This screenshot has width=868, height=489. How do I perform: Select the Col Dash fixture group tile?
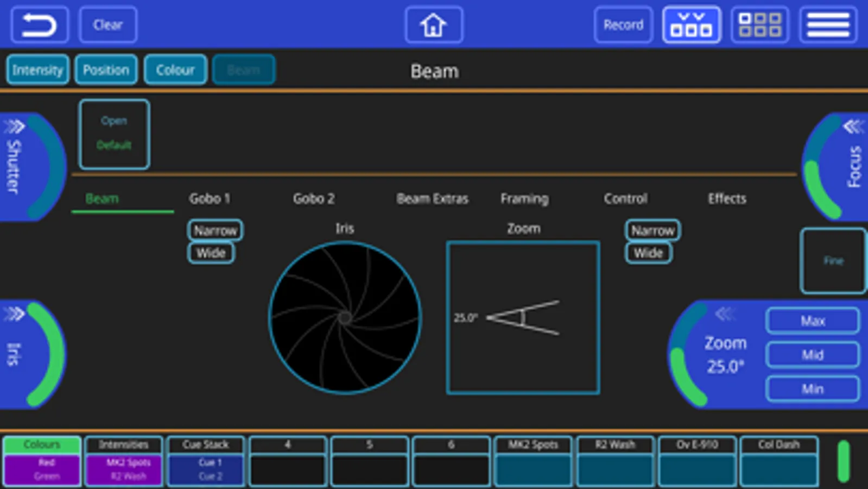[780, 461]
